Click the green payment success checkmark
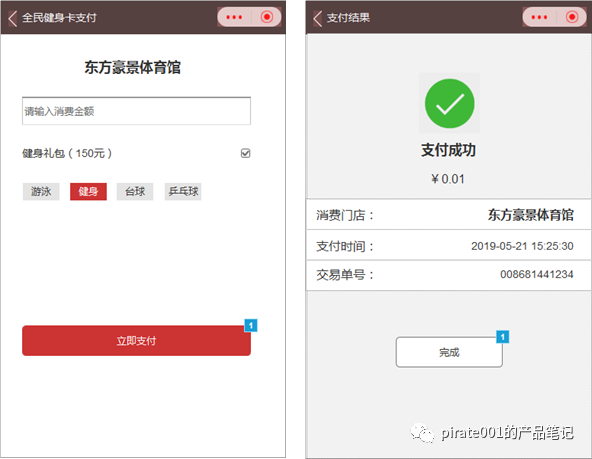Image resolution: width=592 pixels, height=459 pixels. point(449,103)
